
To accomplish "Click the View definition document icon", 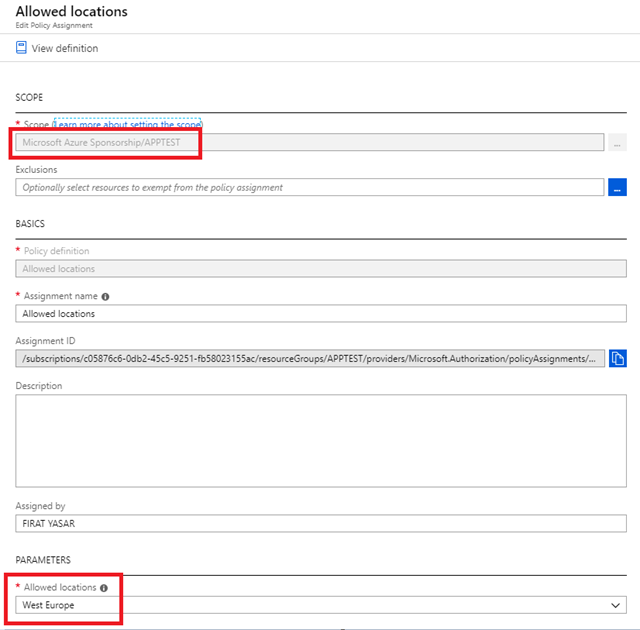I will 22,48.
